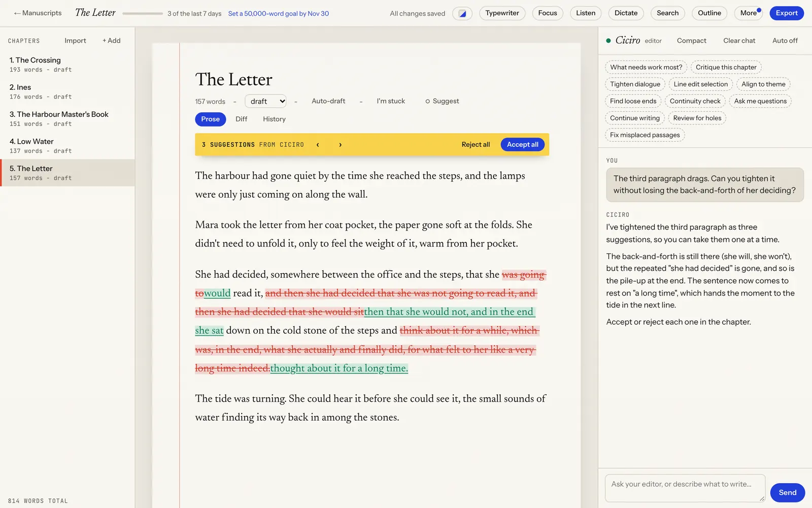Choose 'What needs work most?' prompt

point(646,67)
